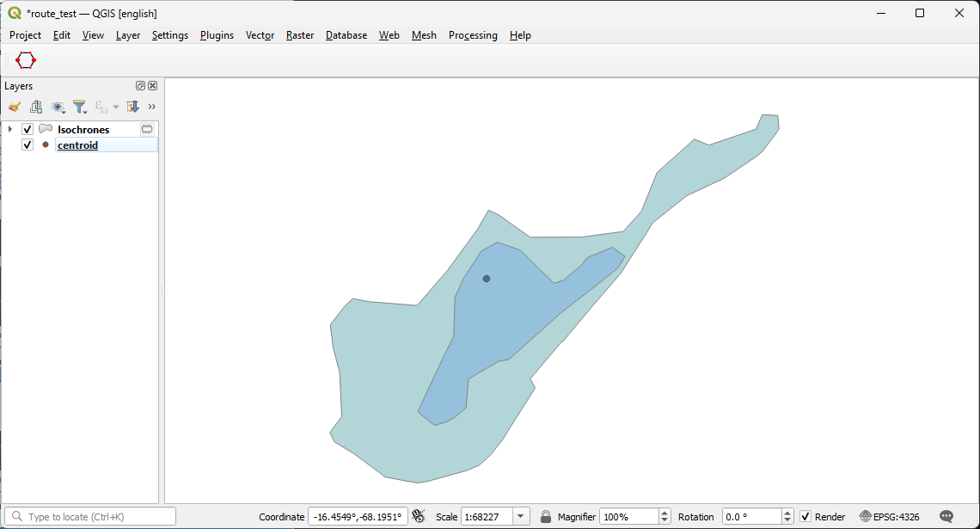The image size is (980, 529).
Task: Toggle the Render checkbox
Action: coord(805,516)
